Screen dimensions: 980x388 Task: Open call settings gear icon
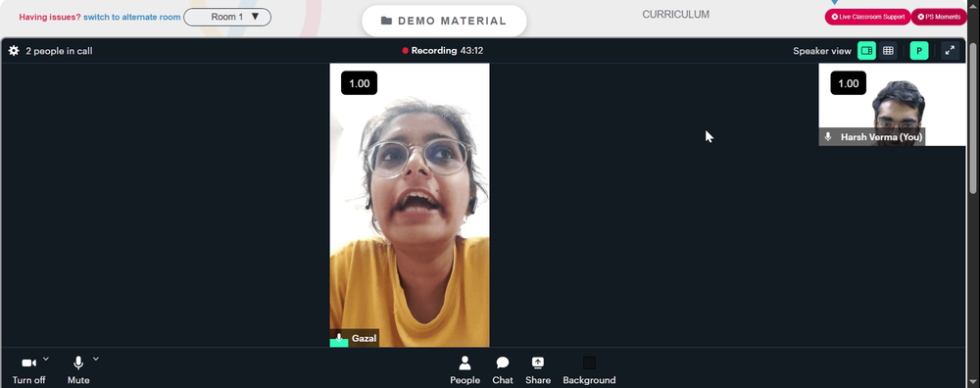tap(14, 51)
